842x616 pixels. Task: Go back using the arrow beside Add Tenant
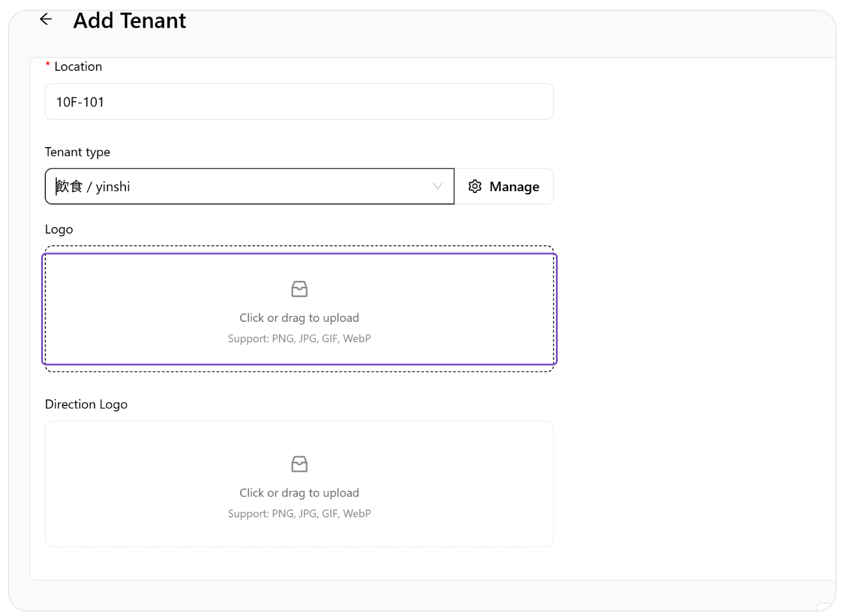pos(46,20)
